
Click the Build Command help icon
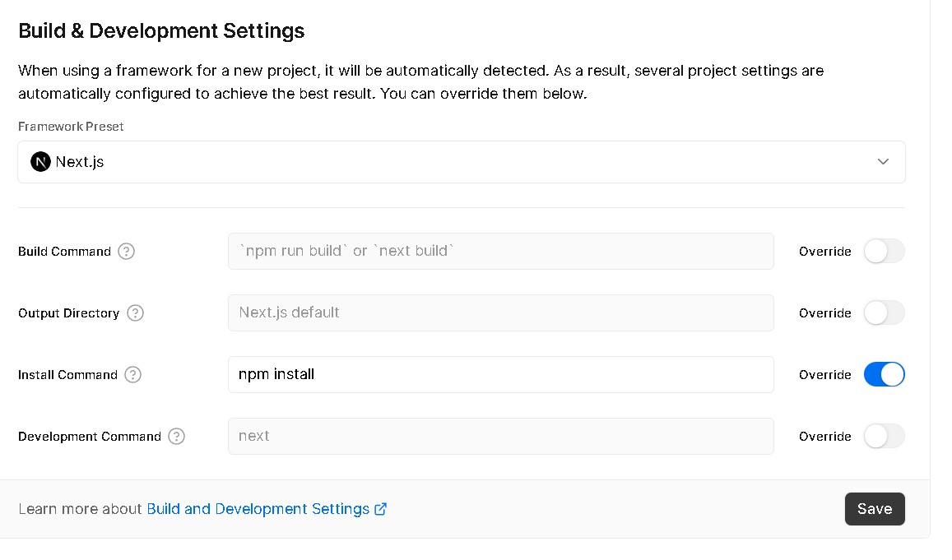[x=126, y=252]
